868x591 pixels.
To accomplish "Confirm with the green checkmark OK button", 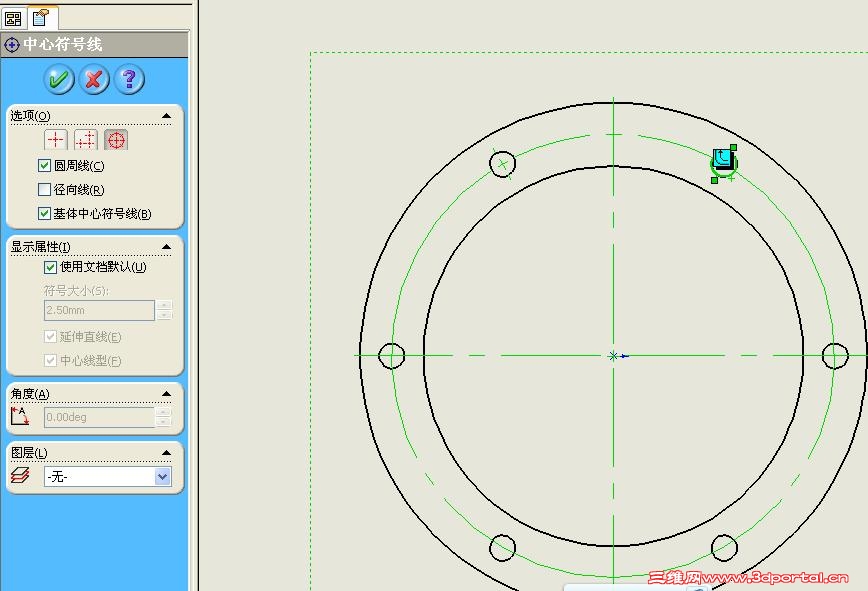I will (x=59, y=80).
